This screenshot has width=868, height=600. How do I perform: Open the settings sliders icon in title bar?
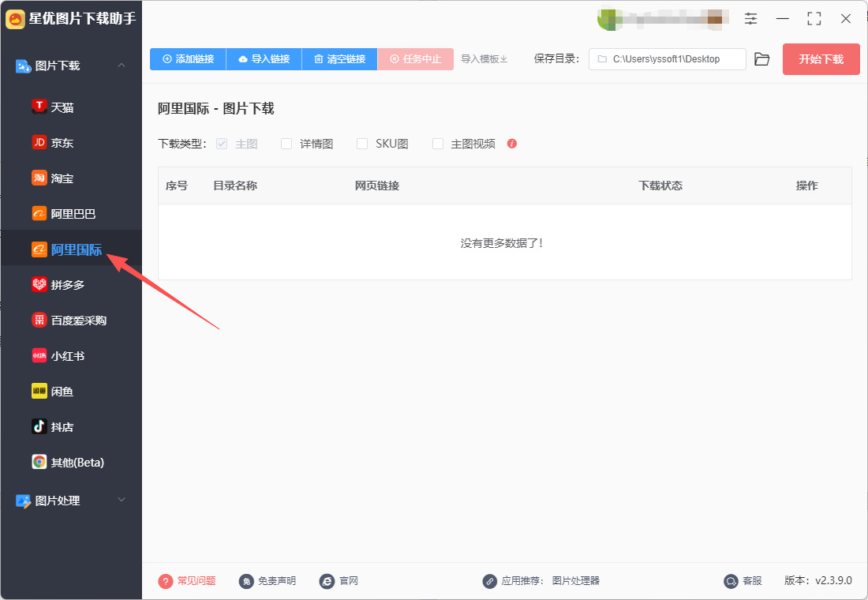[x=750, y=19]
